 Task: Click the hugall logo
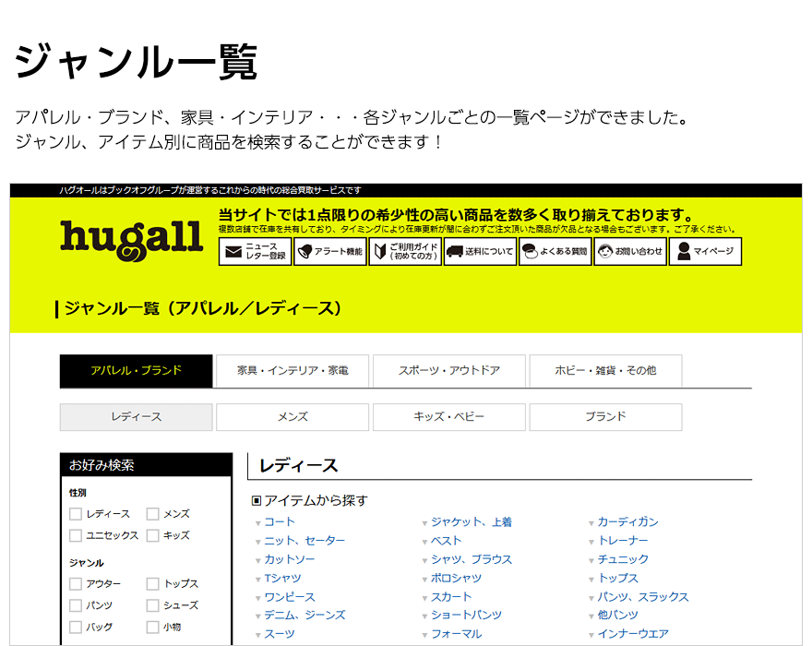pyautogui.click(x=131, y=240)
